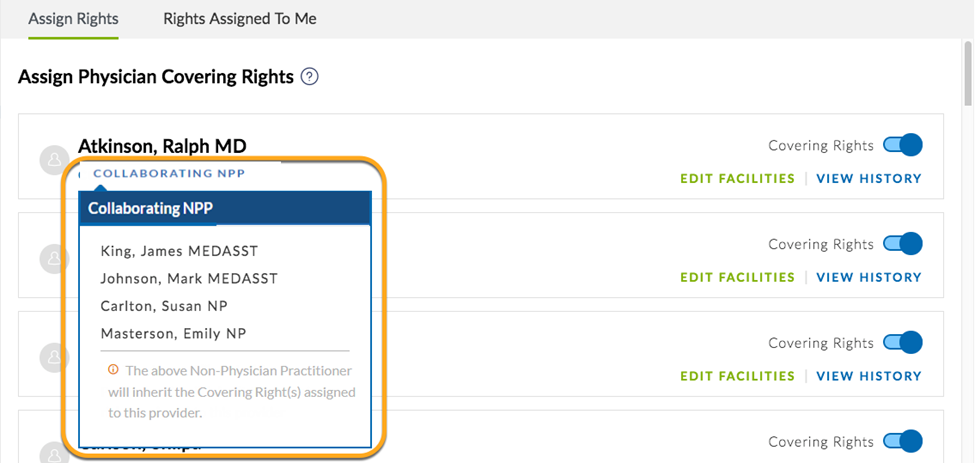Viewport: 975px width, 463px height.
Task: Click Collaborating NPP popup header
Action: click(225, 208)
